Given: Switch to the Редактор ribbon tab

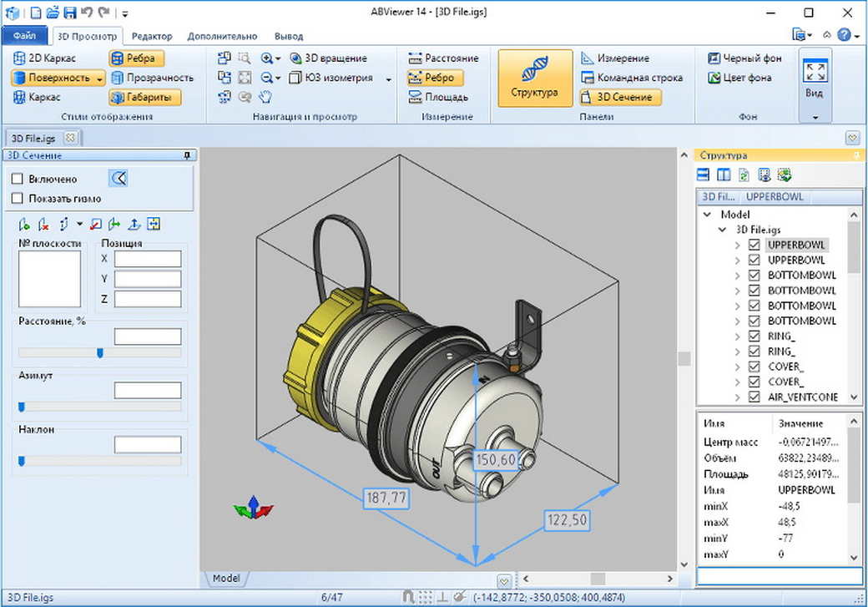Looking at the screenshot, I should (x=152, y=37).
